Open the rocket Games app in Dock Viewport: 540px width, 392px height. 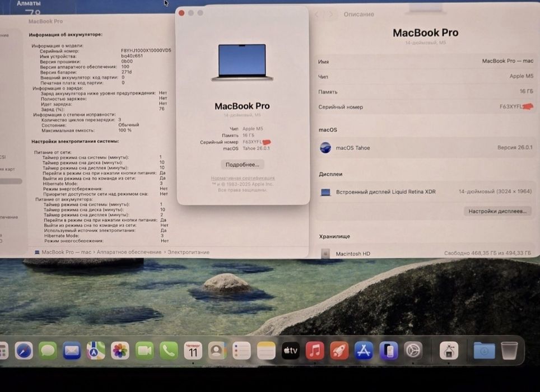click(339, 351)
